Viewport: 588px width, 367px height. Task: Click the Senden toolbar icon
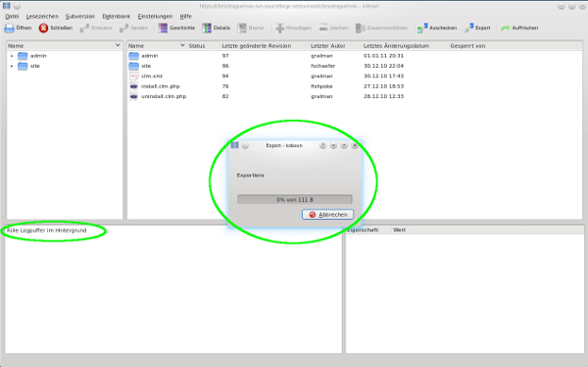click(x=124, y=28)
